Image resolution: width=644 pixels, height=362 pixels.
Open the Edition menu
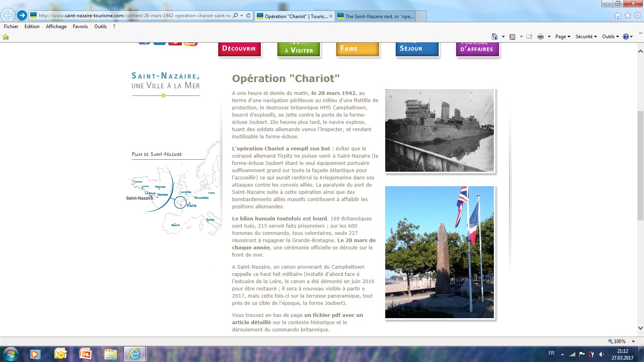[x=32, y=27]
